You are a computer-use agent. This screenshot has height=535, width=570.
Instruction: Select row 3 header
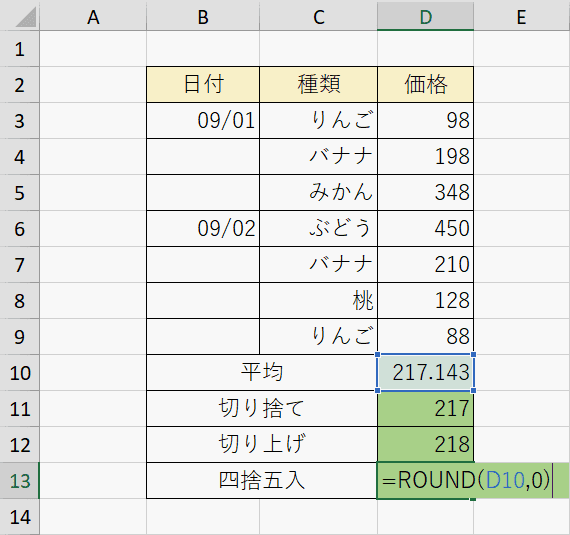point(20,121)
